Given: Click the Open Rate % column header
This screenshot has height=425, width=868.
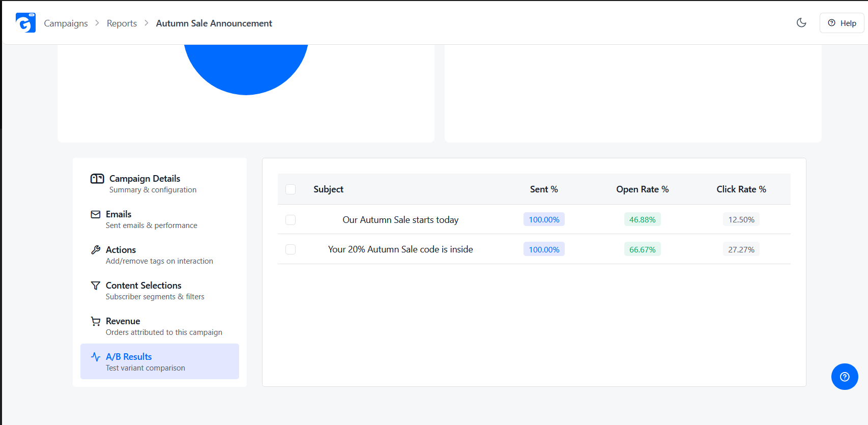Looking at the screenshot, I should pos(643,189).
